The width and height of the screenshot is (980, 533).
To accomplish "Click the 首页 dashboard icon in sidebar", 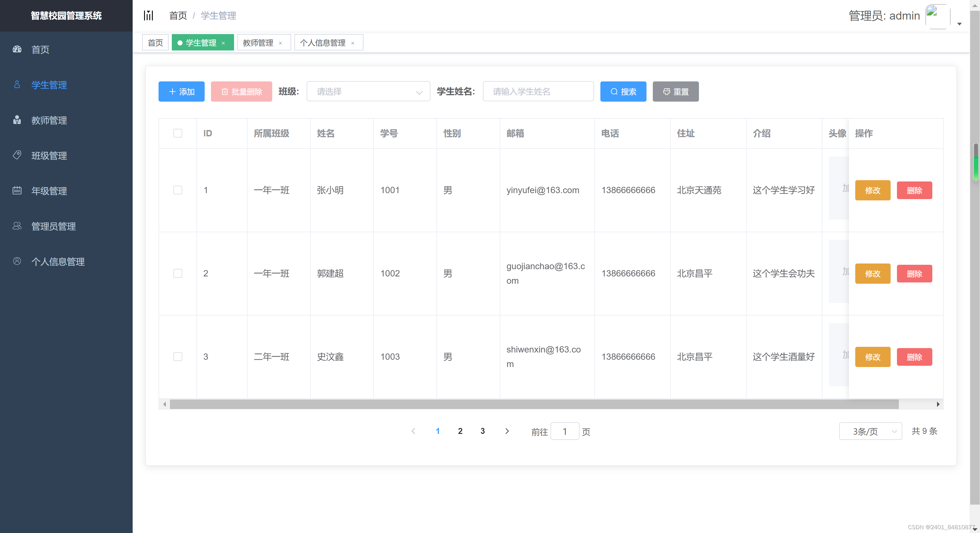I will tap(17, 49).
